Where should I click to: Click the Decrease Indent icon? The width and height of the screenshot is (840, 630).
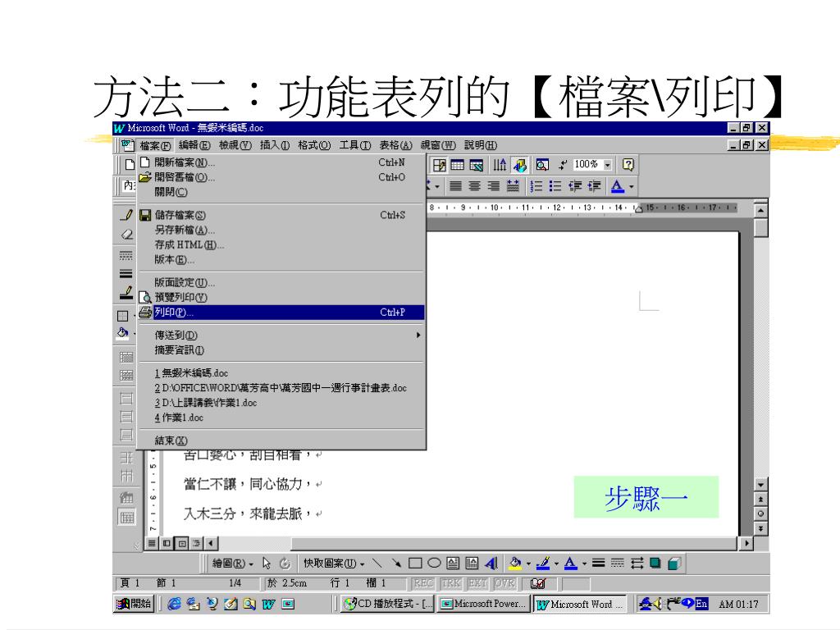[575, 186]
